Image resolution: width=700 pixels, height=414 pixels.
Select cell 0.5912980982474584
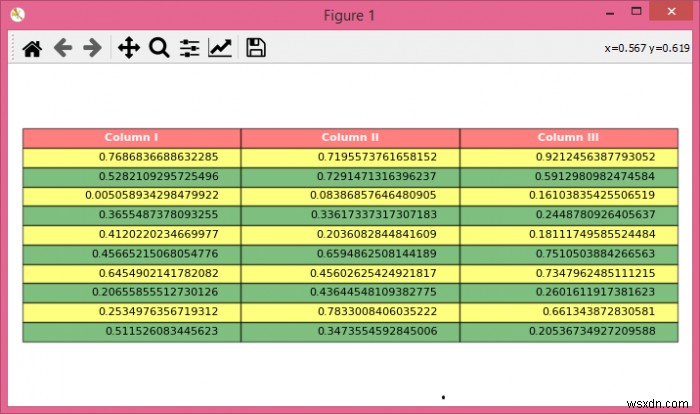click(569, 177)
